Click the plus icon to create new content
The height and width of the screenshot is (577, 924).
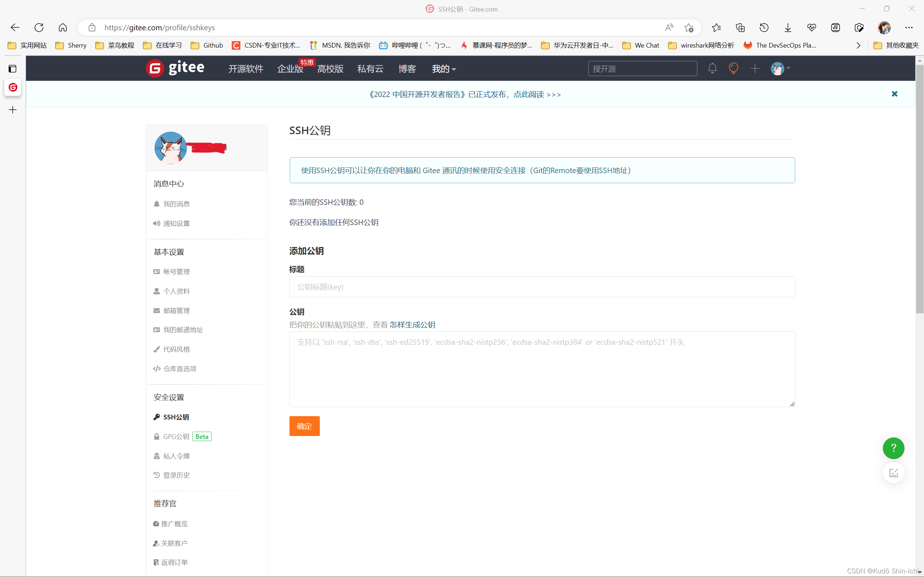pos(754,68)
